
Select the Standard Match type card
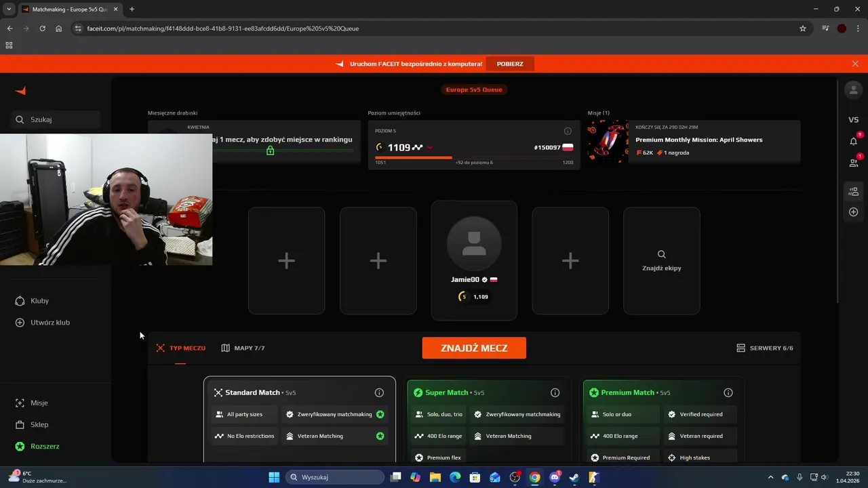point(300,419)
